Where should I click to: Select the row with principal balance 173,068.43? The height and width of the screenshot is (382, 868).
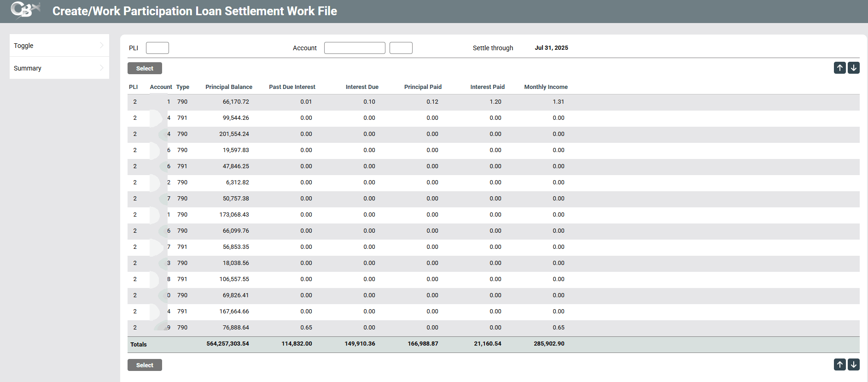pyautogui.click(x=234, y=215)
